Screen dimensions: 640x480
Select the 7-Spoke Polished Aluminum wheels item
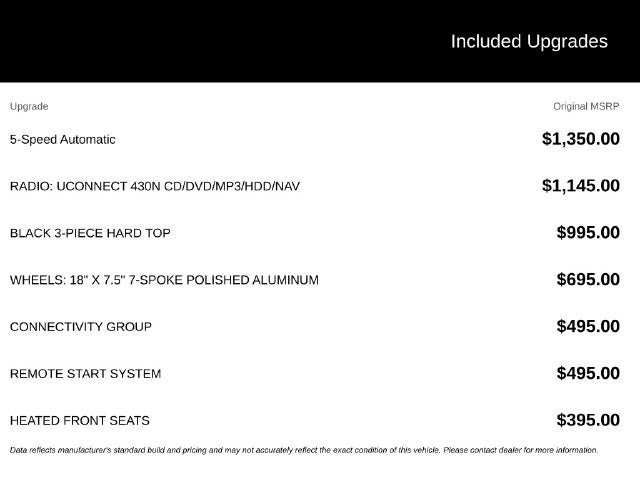click(x=164, y=280)
